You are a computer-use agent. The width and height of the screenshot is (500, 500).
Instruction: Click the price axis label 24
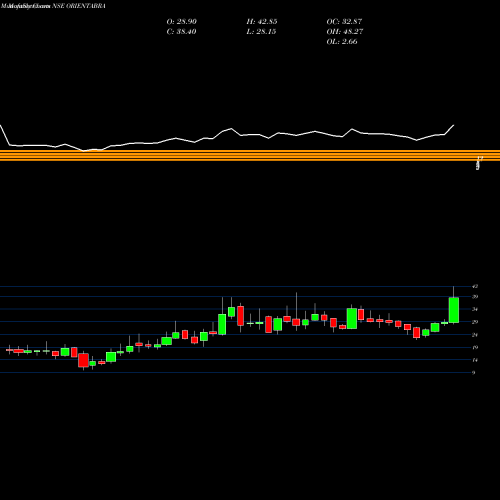[475, 335]
